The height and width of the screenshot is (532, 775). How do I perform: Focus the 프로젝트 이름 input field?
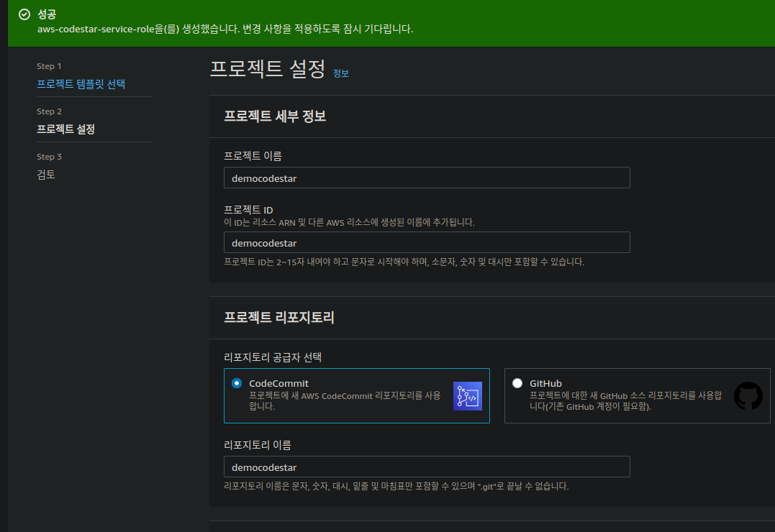[x=427, y=178]
